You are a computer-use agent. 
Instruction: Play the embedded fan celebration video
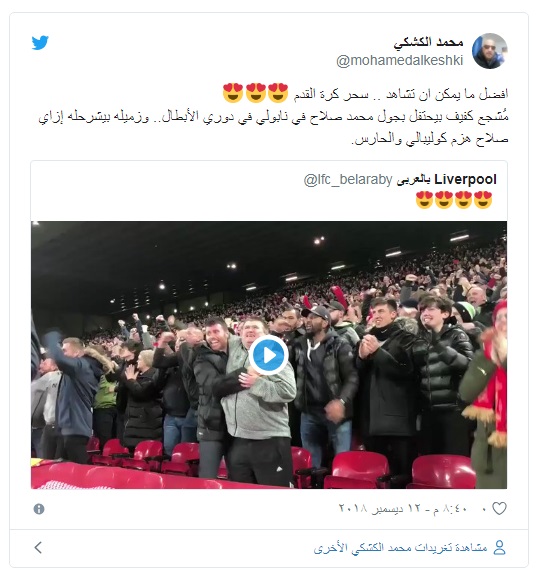click(268, 355)
